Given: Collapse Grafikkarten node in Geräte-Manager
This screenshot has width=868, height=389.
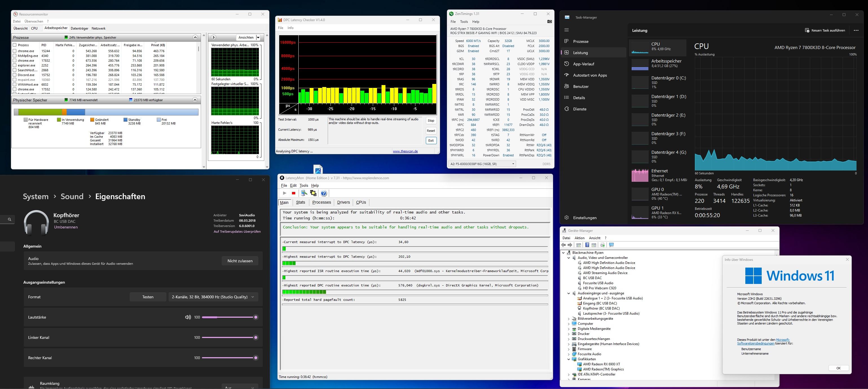Looking at the screenshot, I should (569, 359).
